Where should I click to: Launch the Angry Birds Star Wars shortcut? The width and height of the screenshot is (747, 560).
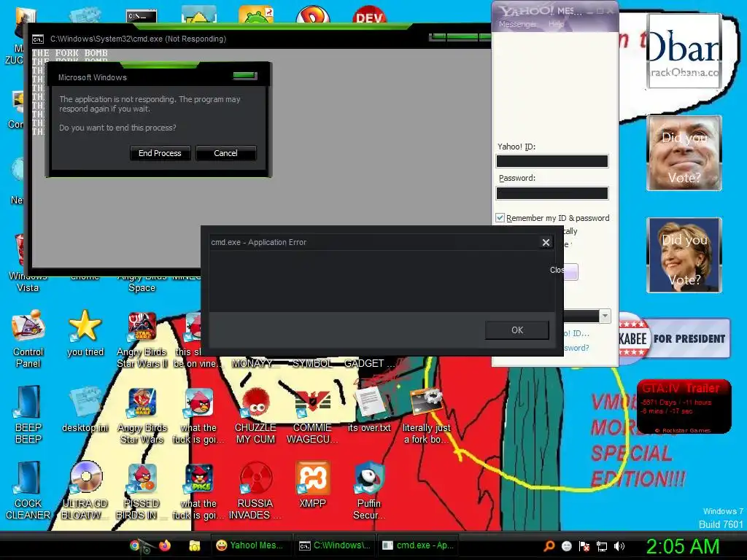pyautogui.click(x=142, y=415)
